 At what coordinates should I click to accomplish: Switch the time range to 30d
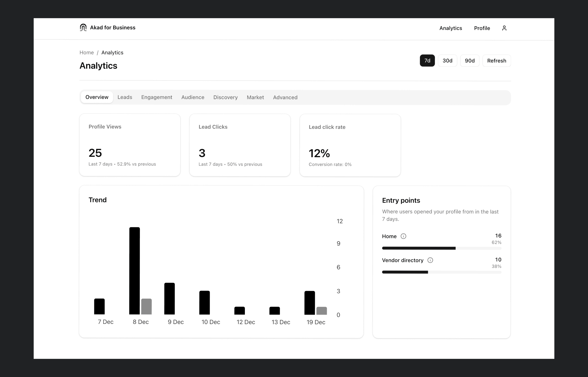pos(447,61)
